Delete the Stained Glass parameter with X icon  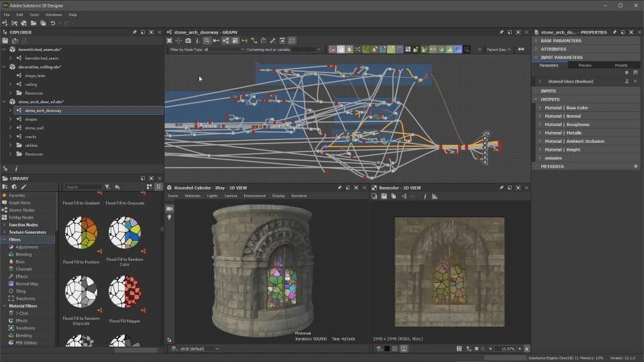[x=636, y=81]
